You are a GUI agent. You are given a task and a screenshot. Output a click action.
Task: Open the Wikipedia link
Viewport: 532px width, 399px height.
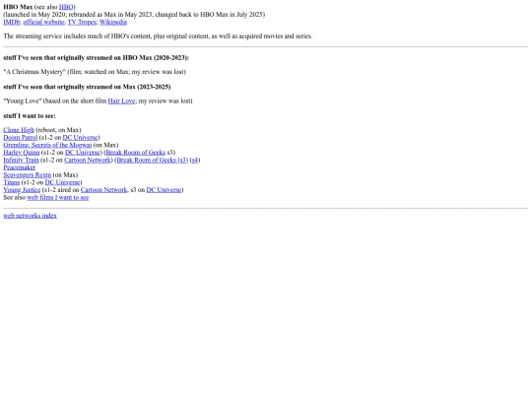click(x=113, y=22)
